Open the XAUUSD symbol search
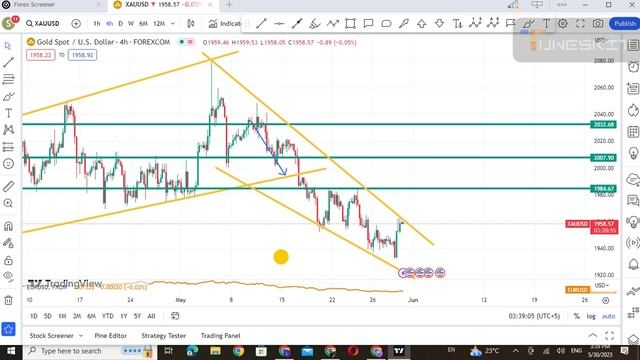The height and width of the screenshot is (360, 640). (x=43, y=24)
